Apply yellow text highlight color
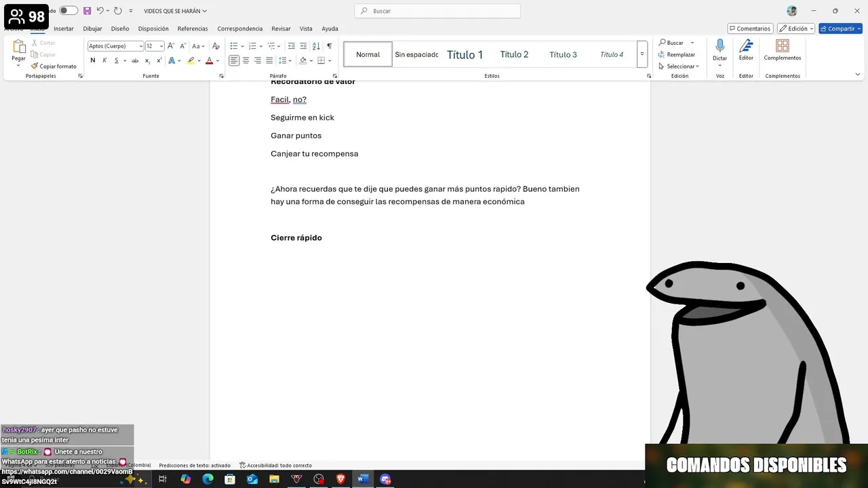Image resolution: width=868 pixels, height=488 pixels. [191, 60]
